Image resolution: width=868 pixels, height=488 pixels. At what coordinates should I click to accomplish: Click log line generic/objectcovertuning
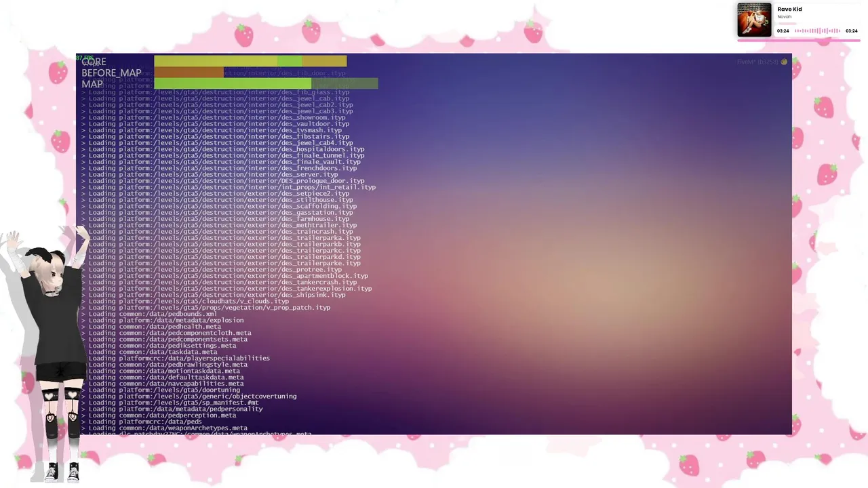(189, 396)
